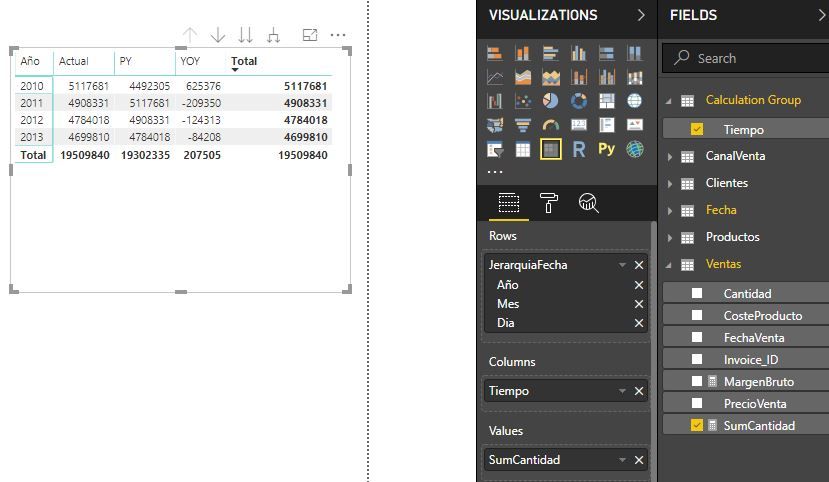Image resolution: width=829 pixels, height=482 pixels.
Task: Select the Line and stacked column chart
Action: coord(578,78)
